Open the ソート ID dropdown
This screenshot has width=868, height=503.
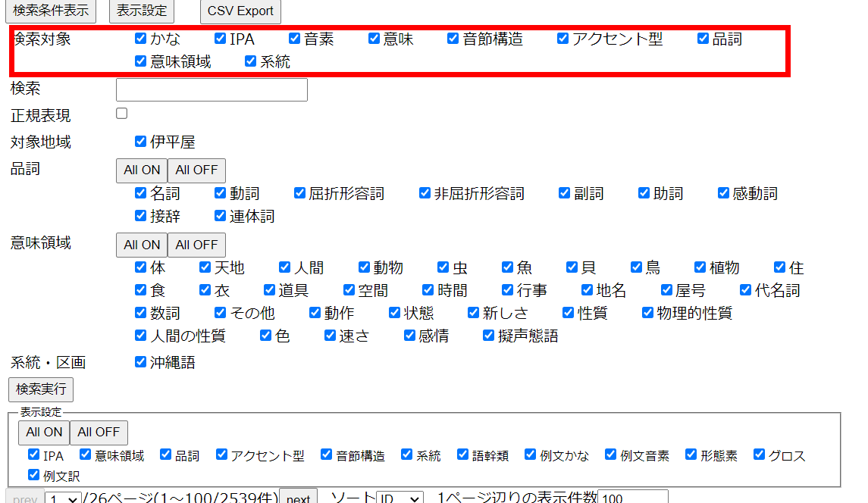click(400, 498)
